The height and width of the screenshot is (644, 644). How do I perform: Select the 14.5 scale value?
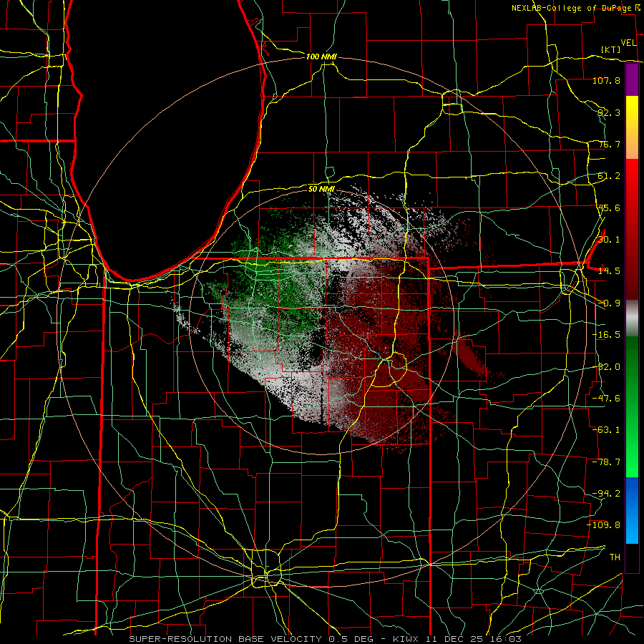[x=609, y=271]
